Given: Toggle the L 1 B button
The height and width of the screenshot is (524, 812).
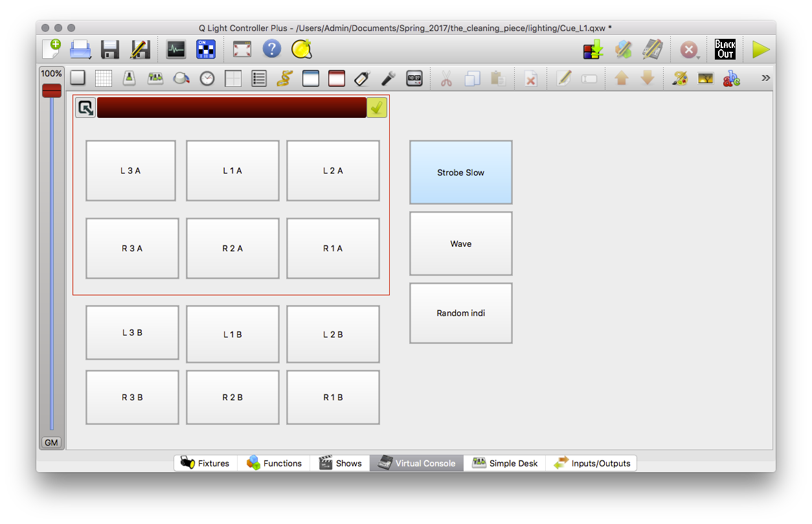Looking at the screenshot, I should tap(232, 334).
